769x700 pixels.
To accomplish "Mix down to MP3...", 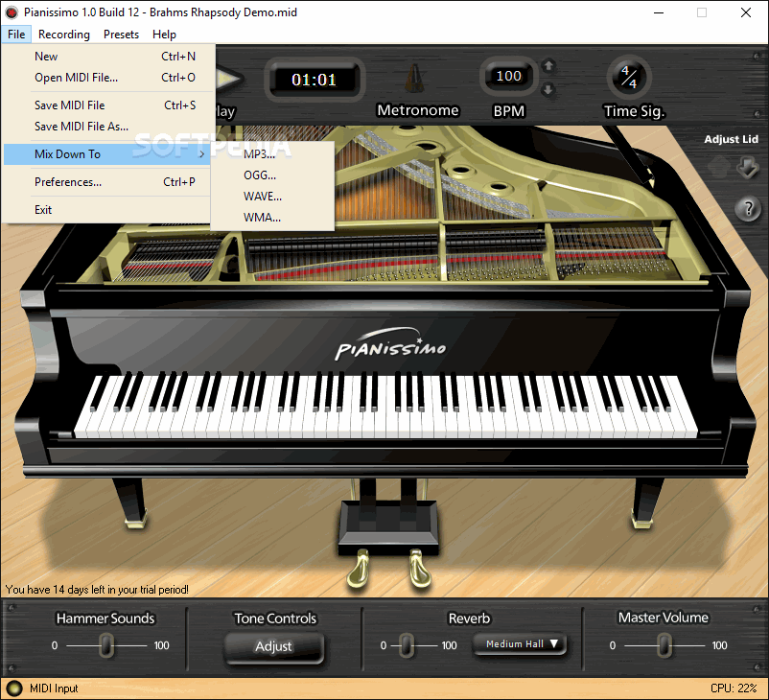I will 272,154.
